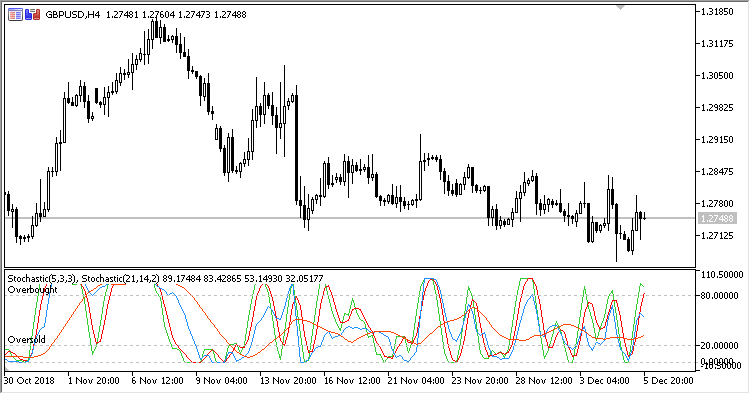Screen dimensions: 750x394
Task: Click the OHLC values 1.27481 1.27604 text
Action: tap(141, 15)
